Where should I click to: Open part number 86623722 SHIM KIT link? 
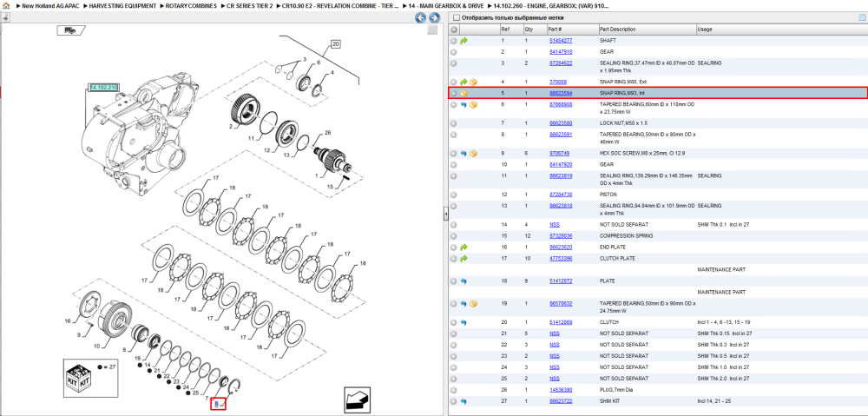pos(560,400)
